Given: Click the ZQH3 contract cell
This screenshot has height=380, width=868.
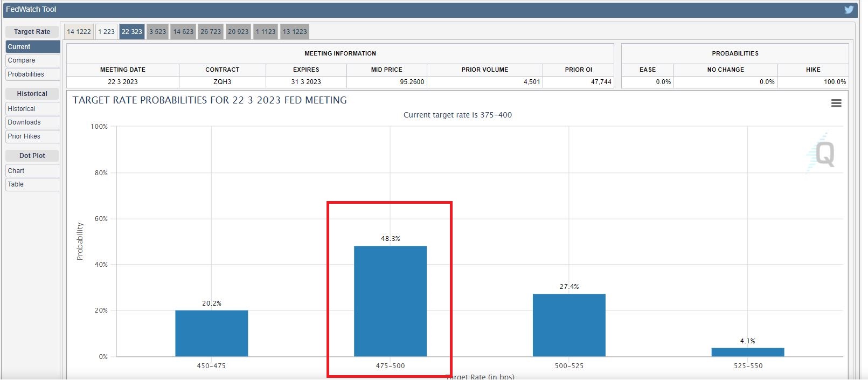Looking at the screenshot, I should coord(222,82).
